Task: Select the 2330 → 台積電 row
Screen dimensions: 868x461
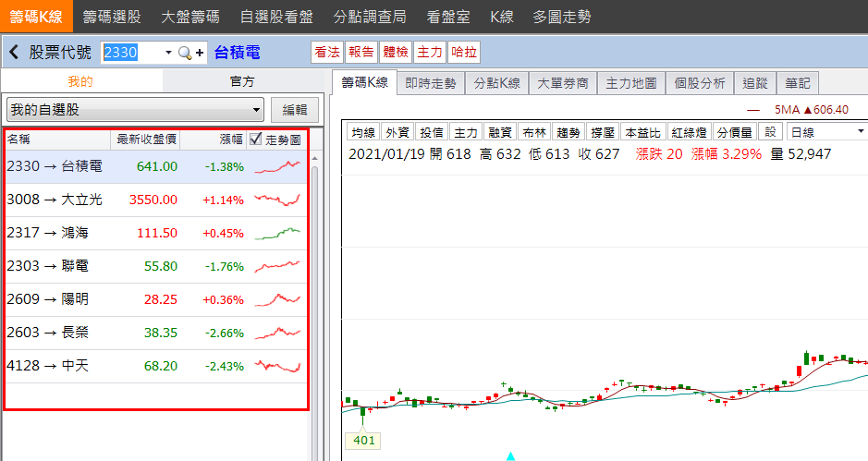Action: click(x=156, y=166)
